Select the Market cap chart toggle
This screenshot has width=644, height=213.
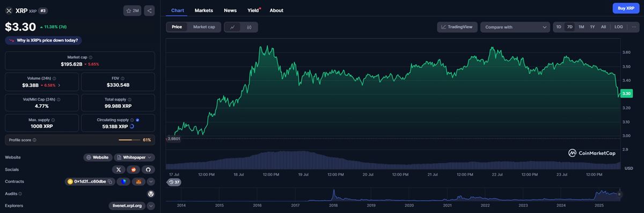pos(204,27)
